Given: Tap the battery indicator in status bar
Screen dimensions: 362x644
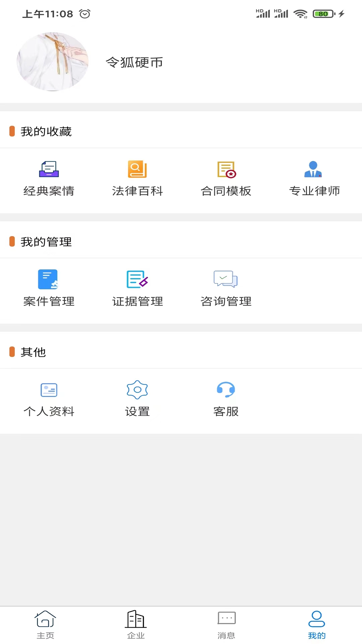Looking at the screenshot, I should (323, 14).
